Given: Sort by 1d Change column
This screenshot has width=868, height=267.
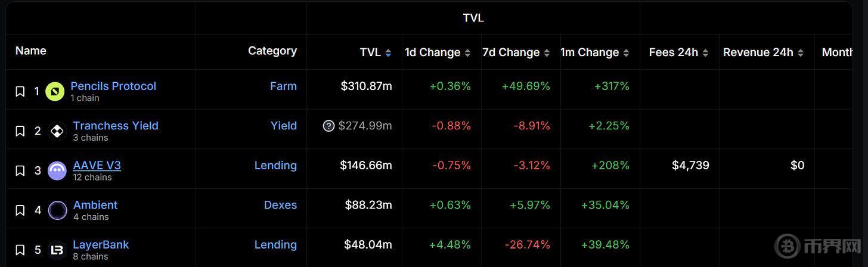Looking at the screenshot, I should pos(438,52).
